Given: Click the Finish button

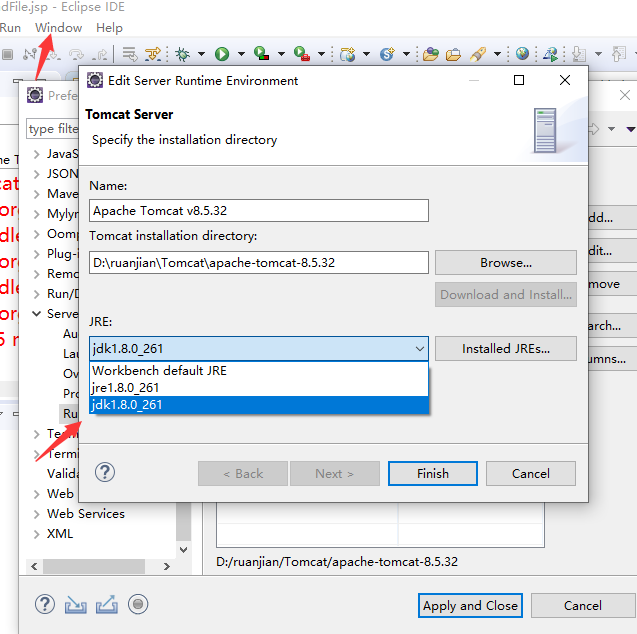Looking at the screenshot, I should (433, 474).
